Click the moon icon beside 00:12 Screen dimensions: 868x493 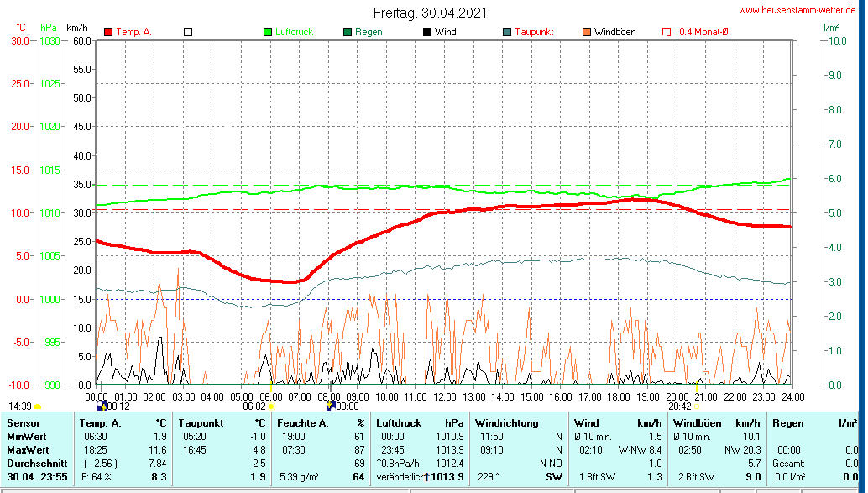point(102,406)
